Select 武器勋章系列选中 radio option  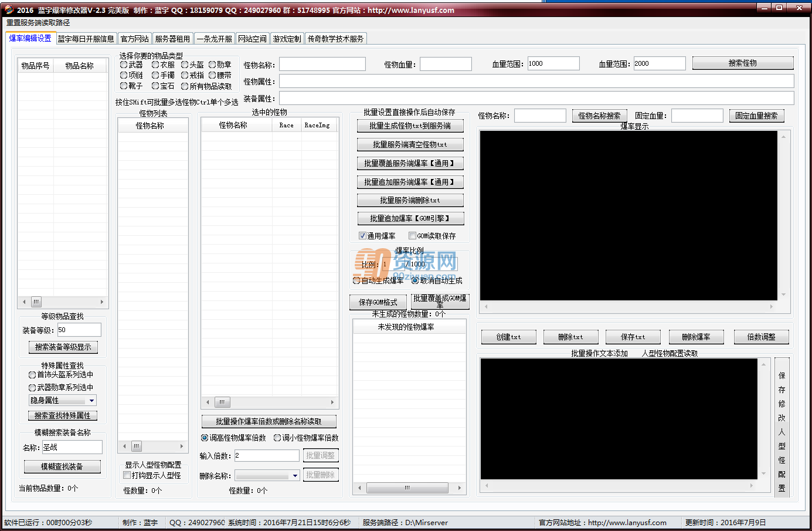tap(32, 387)
